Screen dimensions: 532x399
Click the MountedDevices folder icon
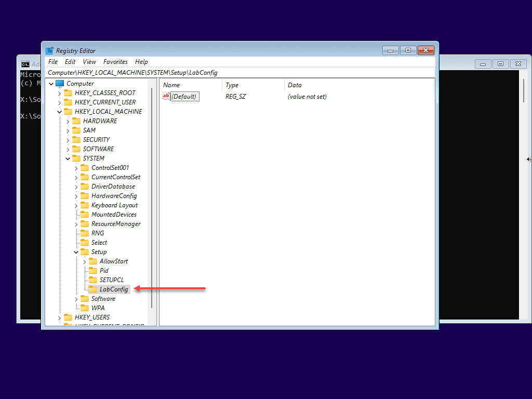click(x=84, y=214)
